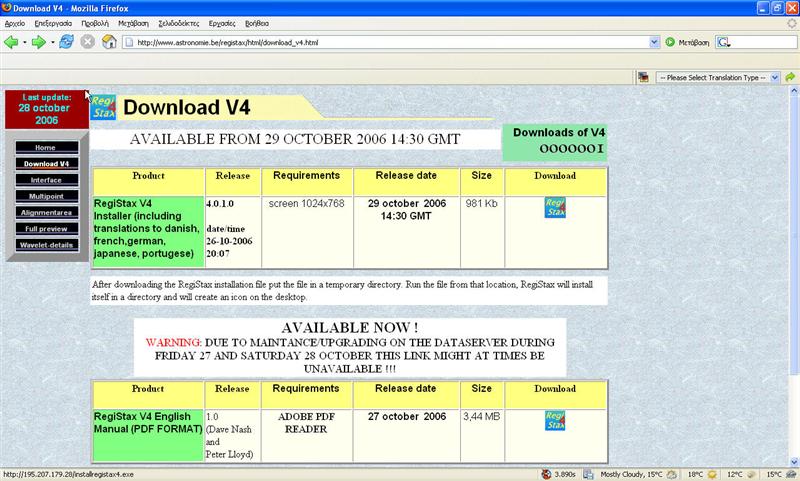The height and width of the screenshot is (481, 800).
Task: Click the page icon in the address bar
Action: tap(130, 42)
